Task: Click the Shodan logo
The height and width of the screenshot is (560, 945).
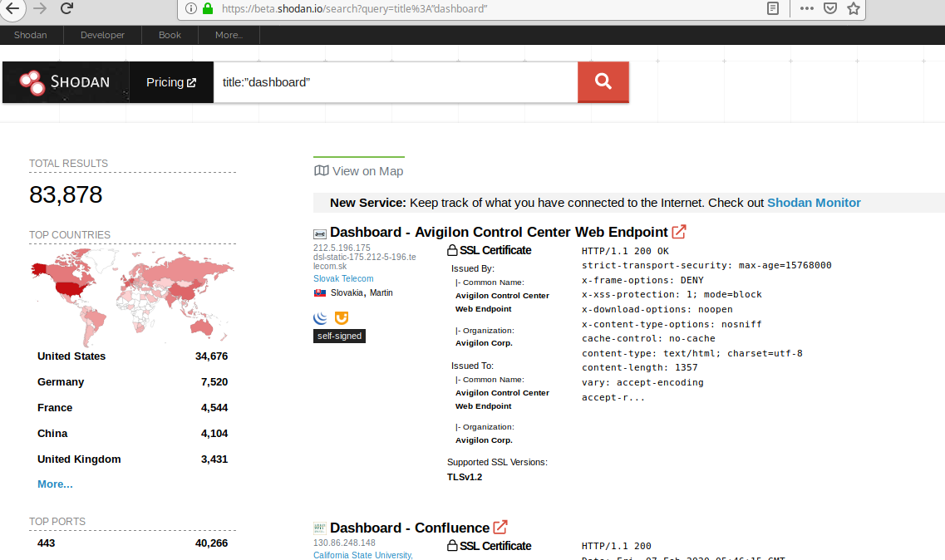Action: point(66,82)
